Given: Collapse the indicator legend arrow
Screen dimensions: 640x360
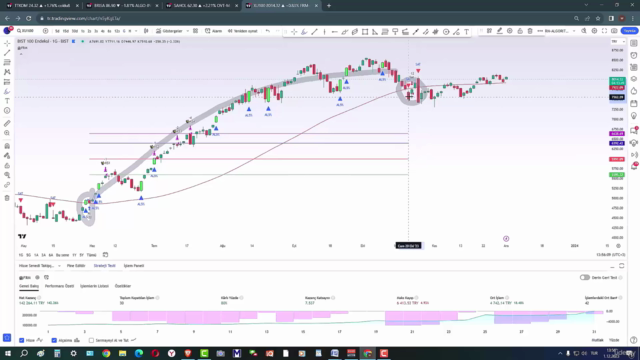Looking at the screenshot, I should point(21,54).
